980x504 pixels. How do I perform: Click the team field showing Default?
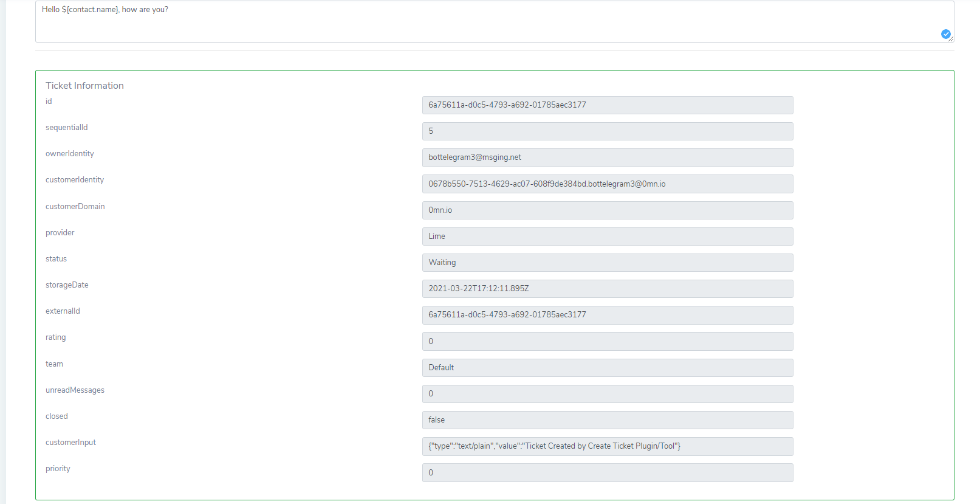(x=608, y=368)
